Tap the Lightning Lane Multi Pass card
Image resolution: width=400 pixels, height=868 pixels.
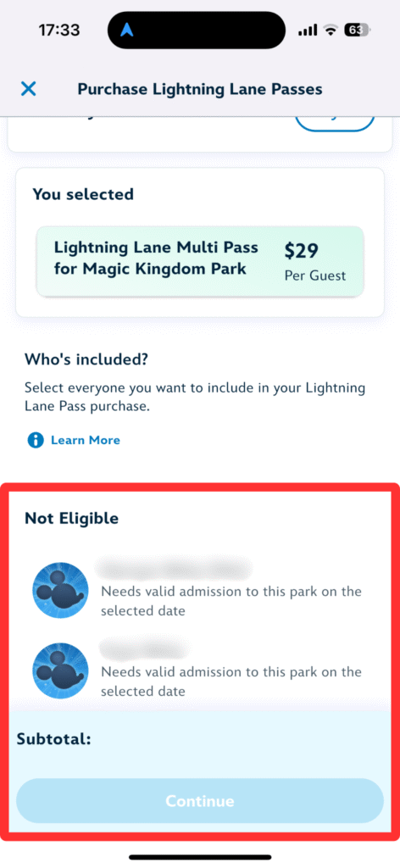click(200, 261)
